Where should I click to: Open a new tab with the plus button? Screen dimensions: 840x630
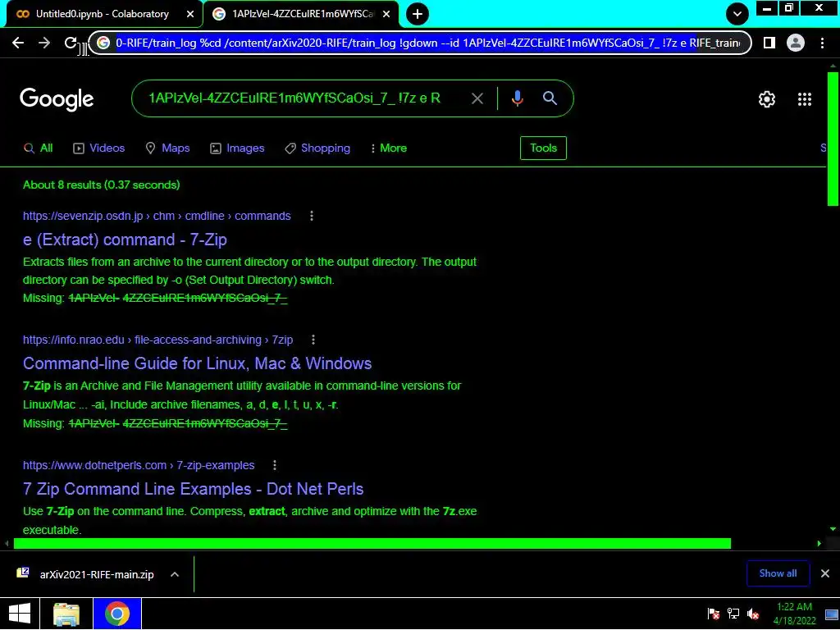point(418,14)
